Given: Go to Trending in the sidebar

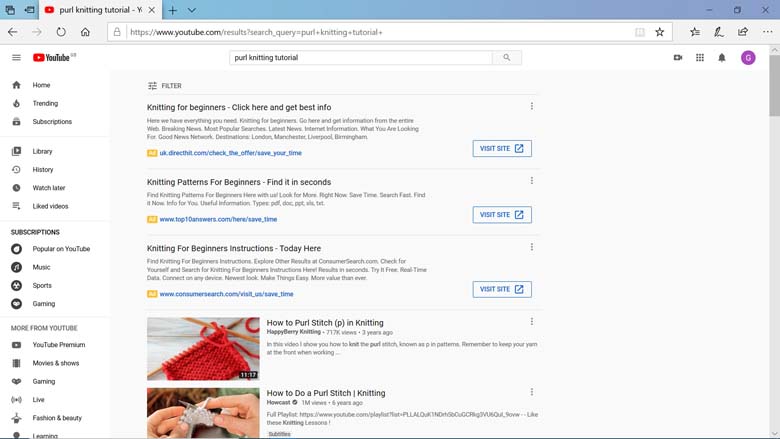Looking at the screenshot, I should 45,103.
